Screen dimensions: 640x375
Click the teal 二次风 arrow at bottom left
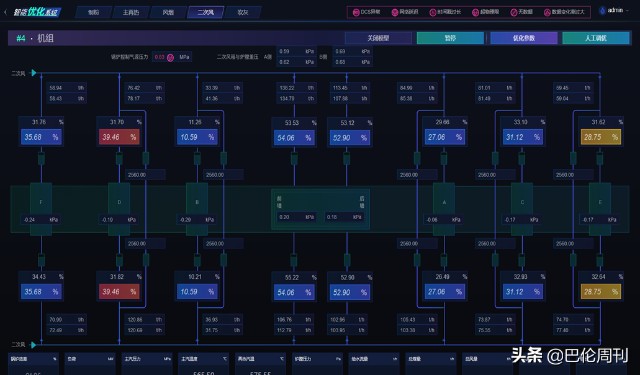coord(34,345)
